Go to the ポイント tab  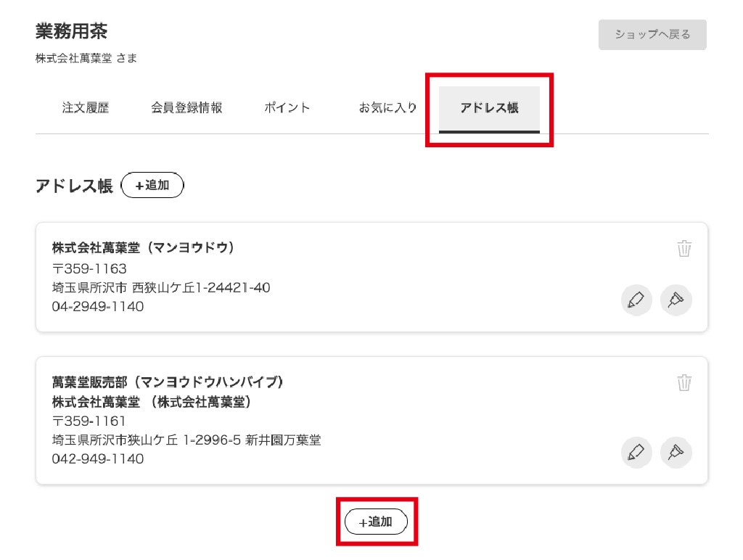287,108
